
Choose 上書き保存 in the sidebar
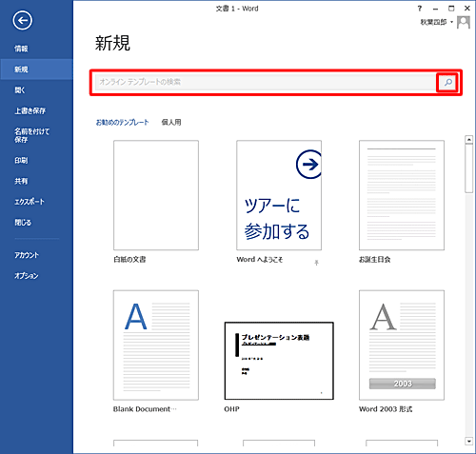click(x=30, y=110)
